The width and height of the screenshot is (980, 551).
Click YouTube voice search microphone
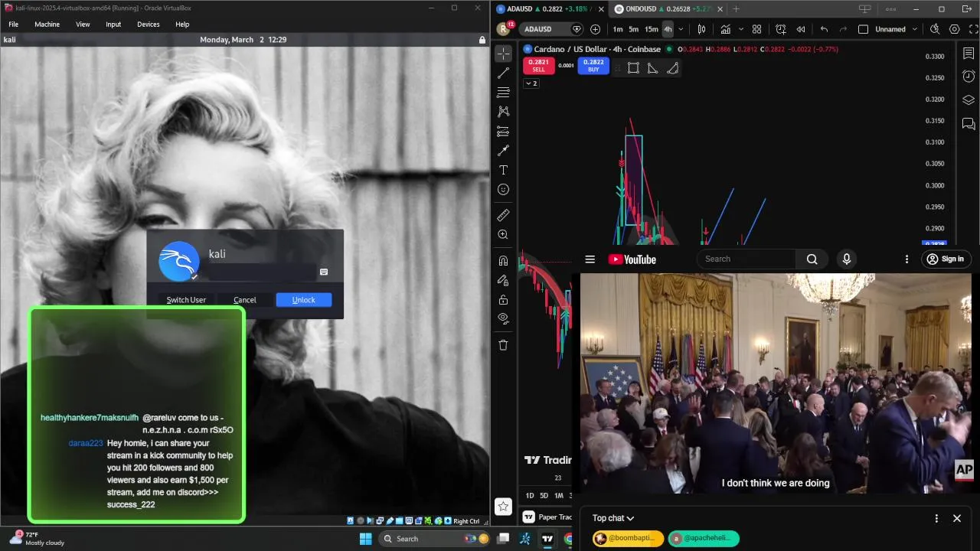[847, 259]
